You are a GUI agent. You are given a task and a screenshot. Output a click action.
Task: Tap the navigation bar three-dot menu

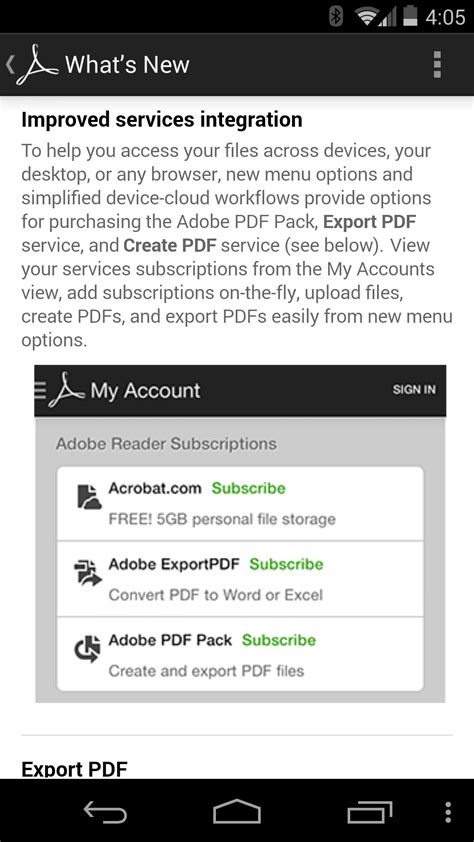click(x=448, y=812)
